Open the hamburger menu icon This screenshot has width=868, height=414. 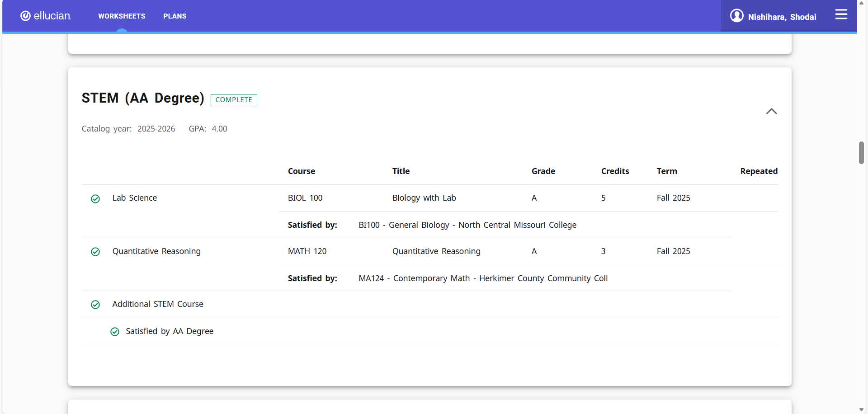(x=841, y=15)
